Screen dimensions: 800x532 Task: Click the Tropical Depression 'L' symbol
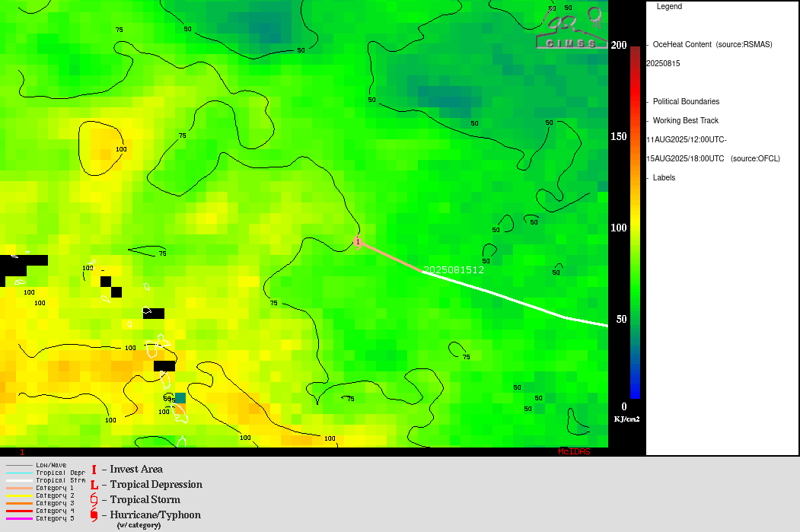tap(94, 485)
